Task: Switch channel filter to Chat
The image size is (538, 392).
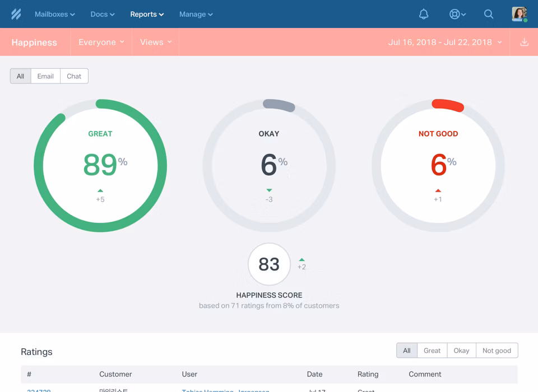Action: (x=74, y=76)
